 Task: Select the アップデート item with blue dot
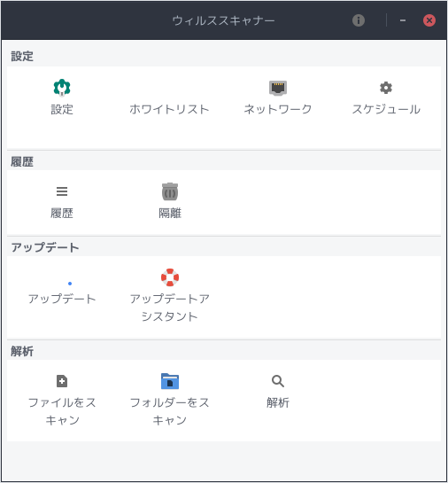tap(62, 292)
